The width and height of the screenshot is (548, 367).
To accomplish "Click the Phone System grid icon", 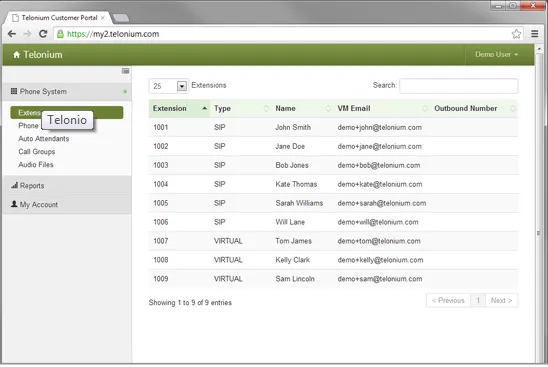I will [14, 91].
